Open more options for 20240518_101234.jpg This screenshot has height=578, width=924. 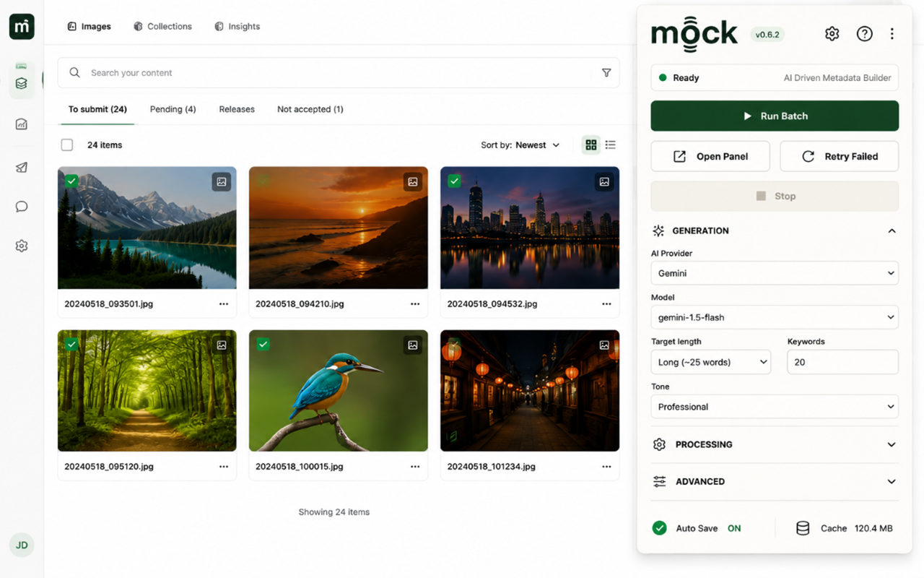[x=606, y=467]
